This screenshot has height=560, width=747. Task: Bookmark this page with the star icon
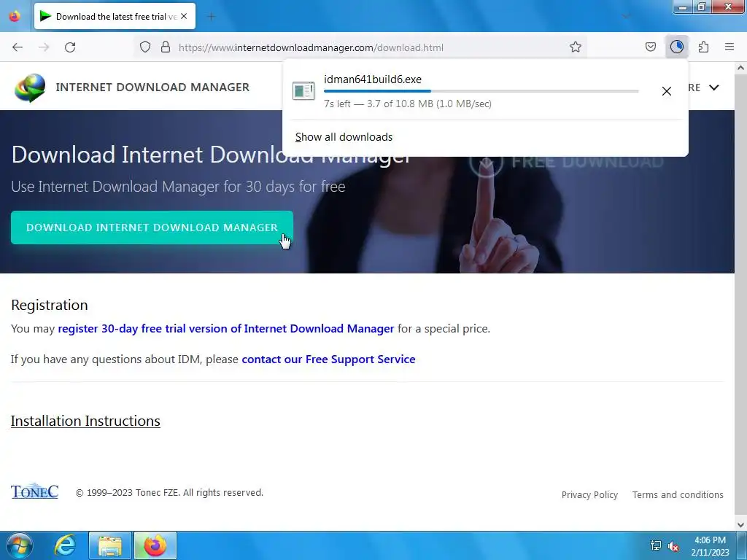(576, 47)
